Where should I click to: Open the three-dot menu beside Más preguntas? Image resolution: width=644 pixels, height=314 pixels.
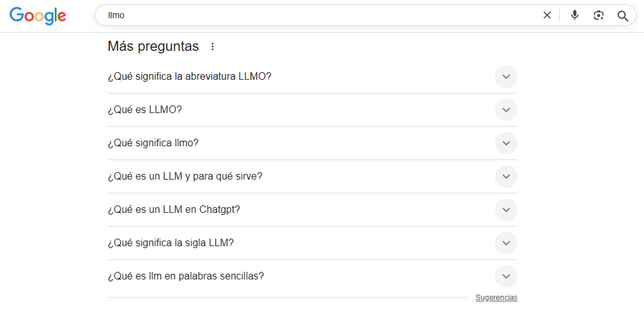(x=213, y=46)
